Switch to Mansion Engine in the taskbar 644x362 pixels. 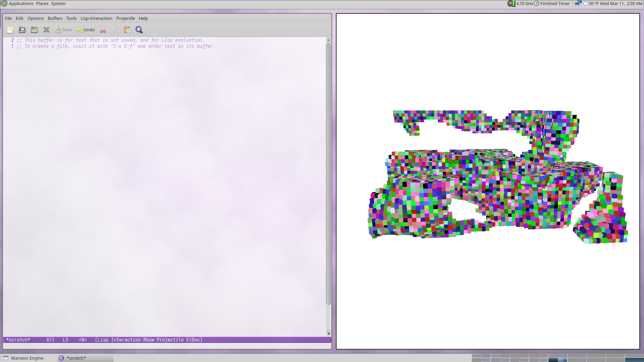(27, 358)
